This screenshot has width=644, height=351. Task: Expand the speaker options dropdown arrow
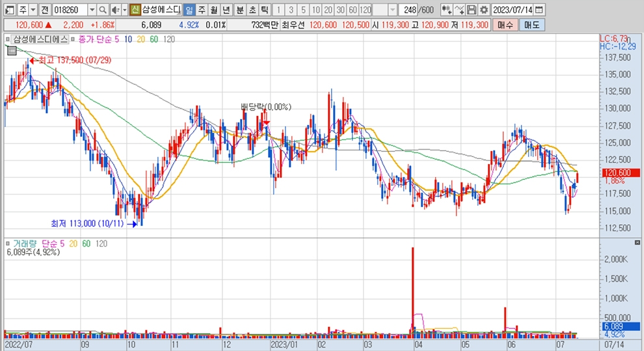[124, 10]
